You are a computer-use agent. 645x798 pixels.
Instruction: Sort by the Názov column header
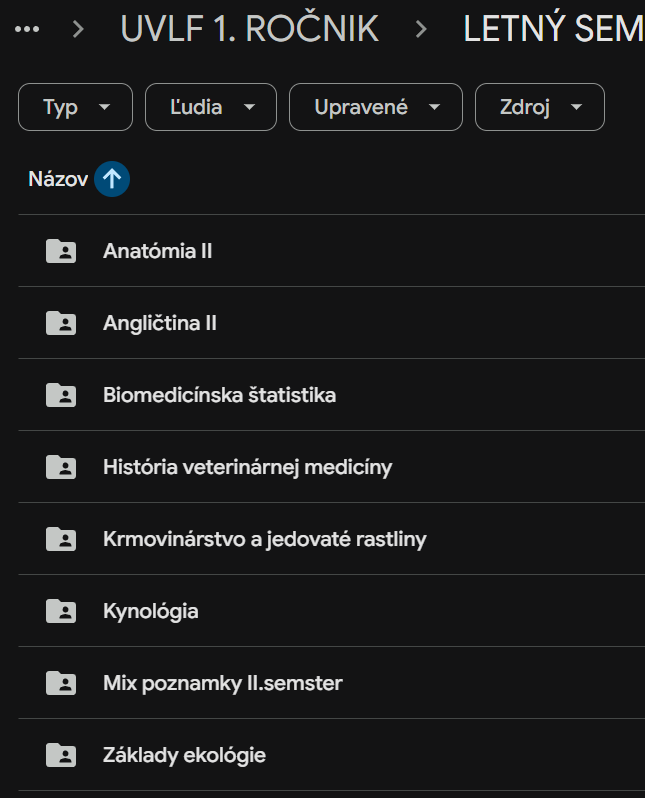click(58, 179)
